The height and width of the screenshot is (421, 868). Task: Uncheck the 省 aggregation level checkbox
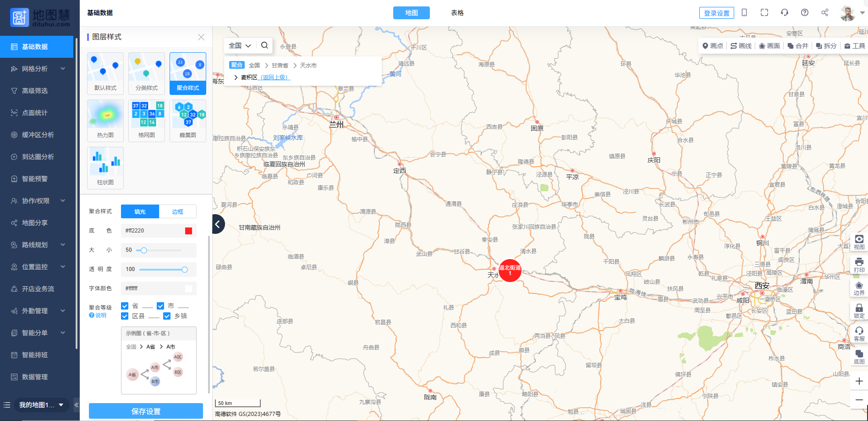[x=125, y=306]
